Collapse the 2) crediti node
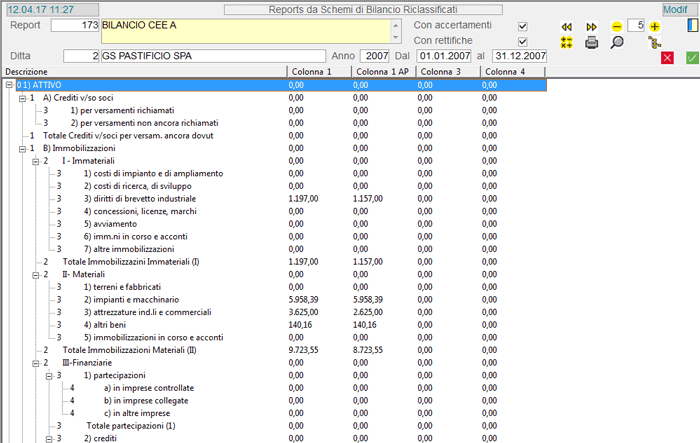 (49, 439)
